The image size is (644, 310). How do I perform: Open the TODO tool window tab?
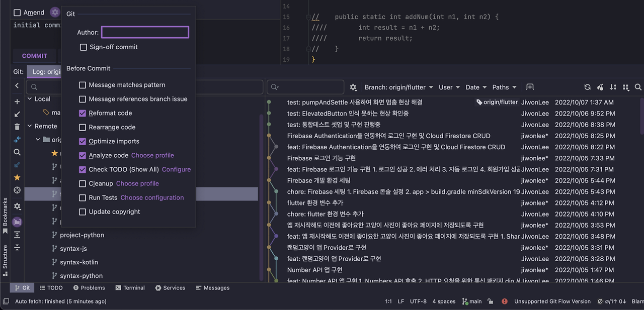click(x=51, y=288)
